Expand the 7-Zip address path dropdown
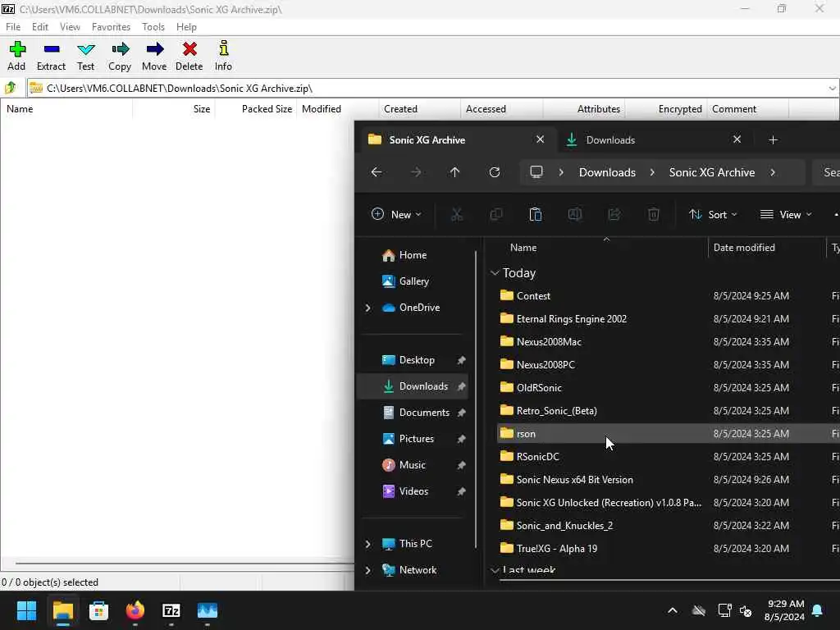This screenshot has height=630, width=840. tap(832, 89)
